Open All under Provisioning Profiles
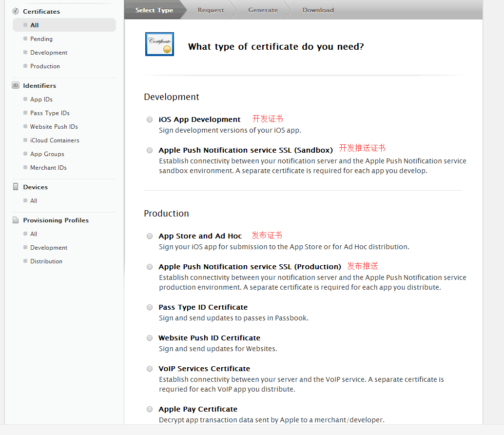This screenshot has width=504, height=435. pos(34,234)
